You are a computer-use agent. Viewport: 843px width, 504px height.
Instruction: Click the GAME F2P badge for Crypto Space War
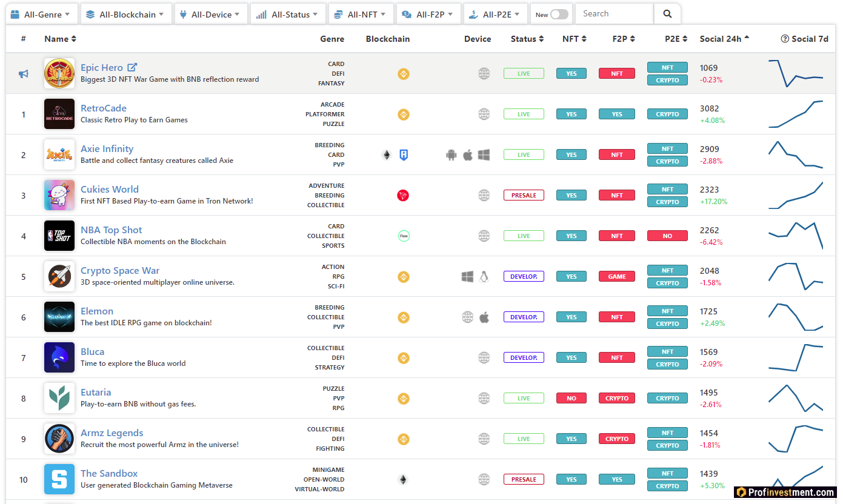617,276
